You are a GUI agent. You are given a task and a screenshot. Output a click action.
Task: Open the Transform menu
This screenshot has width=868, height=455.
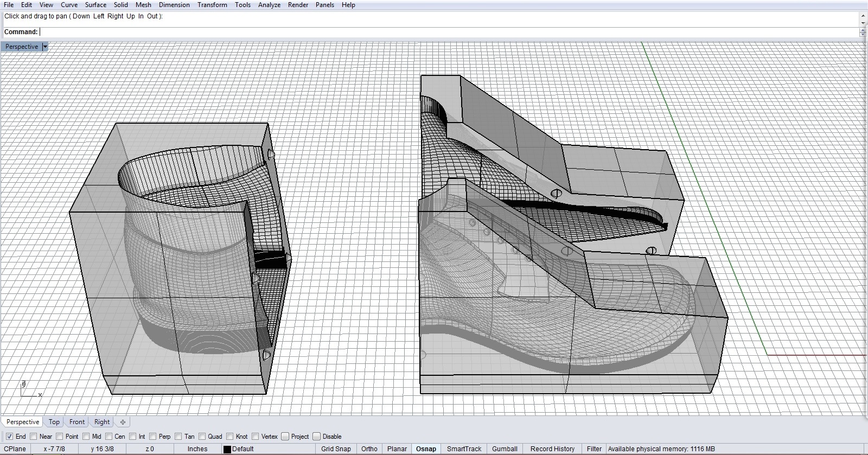212,5
